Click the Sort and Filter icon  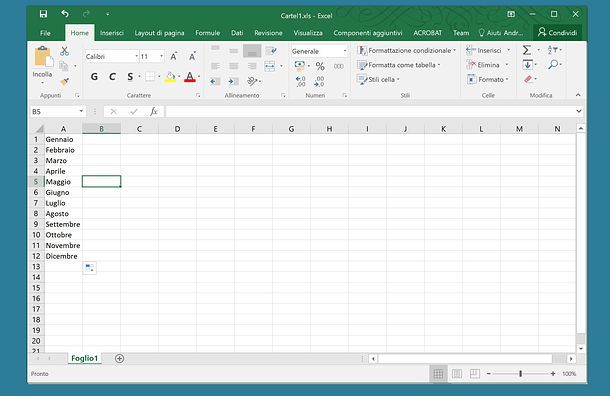click(552, 50)
